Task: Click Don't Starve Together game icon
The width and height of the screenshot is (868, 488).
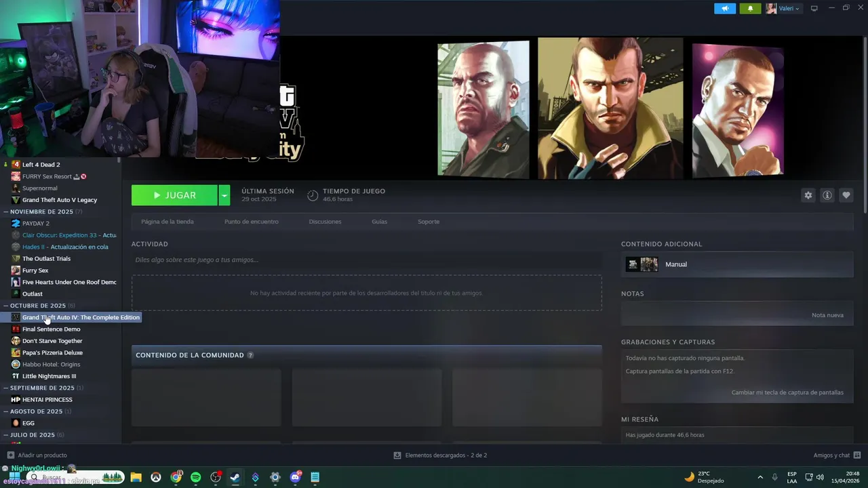Action: [16, 341]
